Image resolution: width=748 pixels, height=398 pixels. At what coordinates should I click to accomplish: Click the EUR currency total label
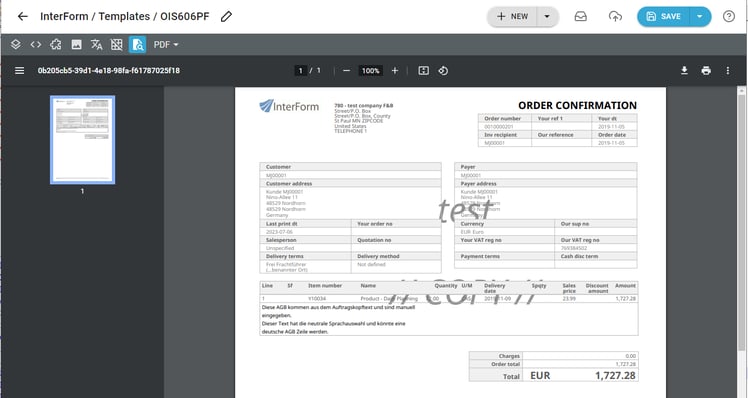pos(540,376)
